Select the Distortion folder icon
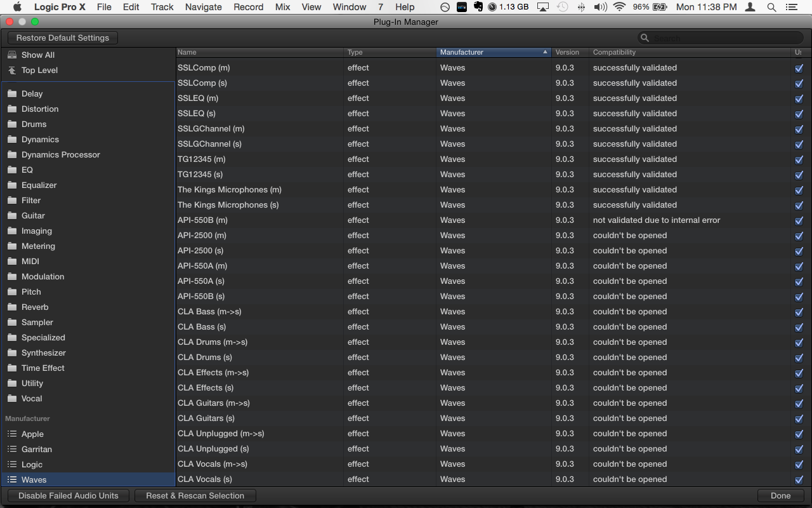This screenshot has height=508, width=812. click(12, 109)
